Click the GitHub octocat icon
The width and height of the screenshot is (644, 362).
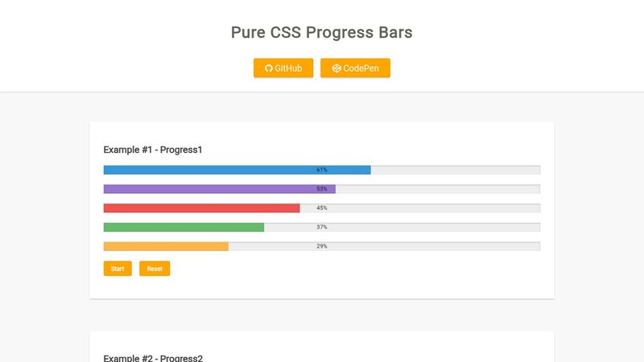coord(269,68)
